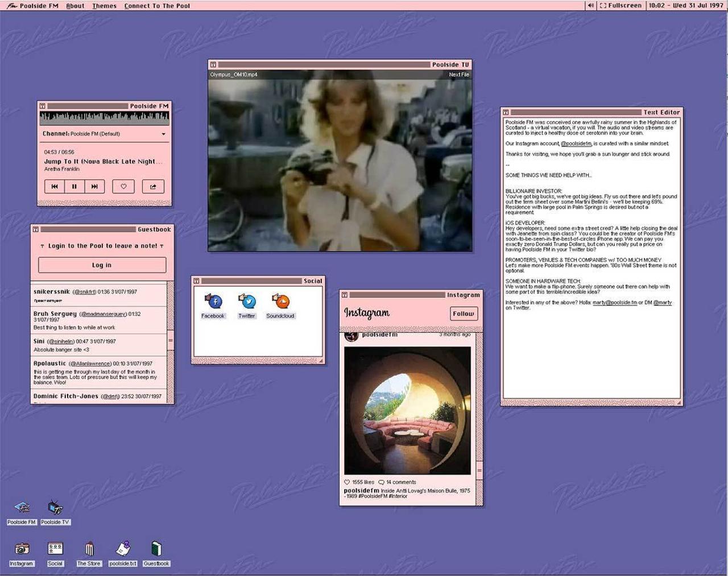Skip to next track in Poolside FM
The height and width of the screenshot is (576, 728).
click(x=94, y=186)
